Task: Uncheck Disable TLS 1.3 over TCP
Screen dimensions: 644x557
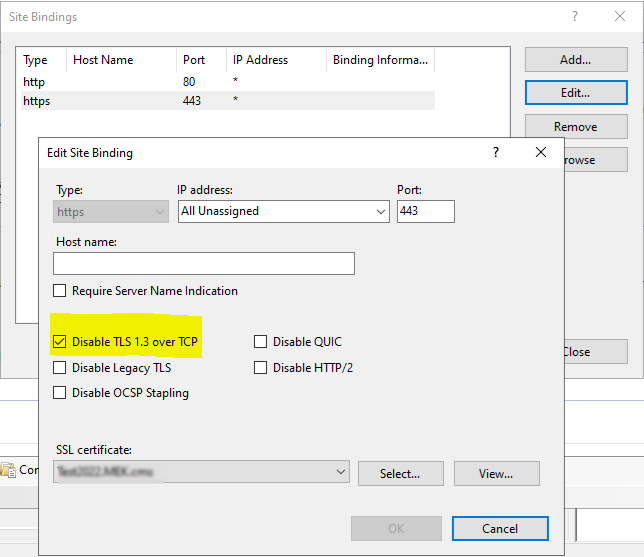Action: [x=60, y=342]
